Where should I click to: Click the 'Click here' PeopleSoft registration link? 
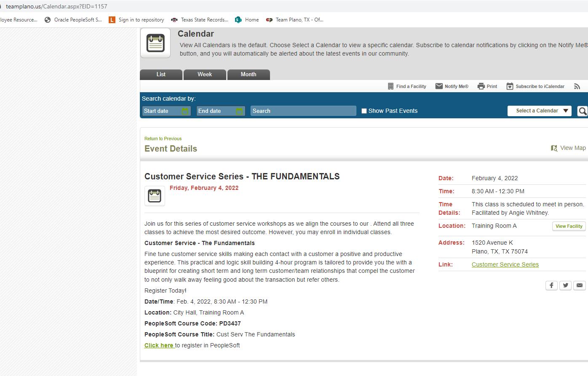(159, 345)
